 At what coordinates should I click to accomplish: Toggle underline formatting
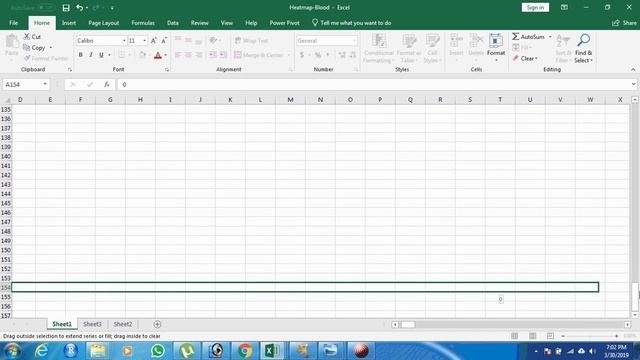[101, 55]
